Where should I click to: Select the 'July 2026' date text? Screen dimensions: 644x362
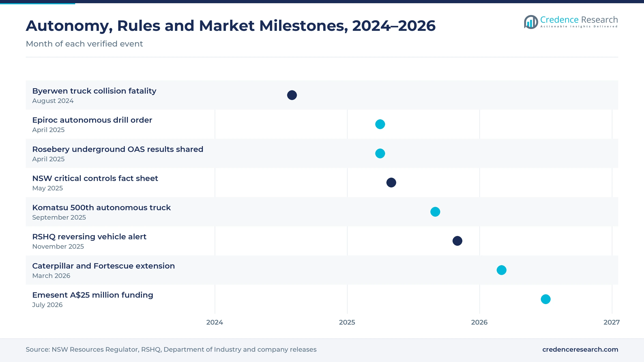[47, 305]
